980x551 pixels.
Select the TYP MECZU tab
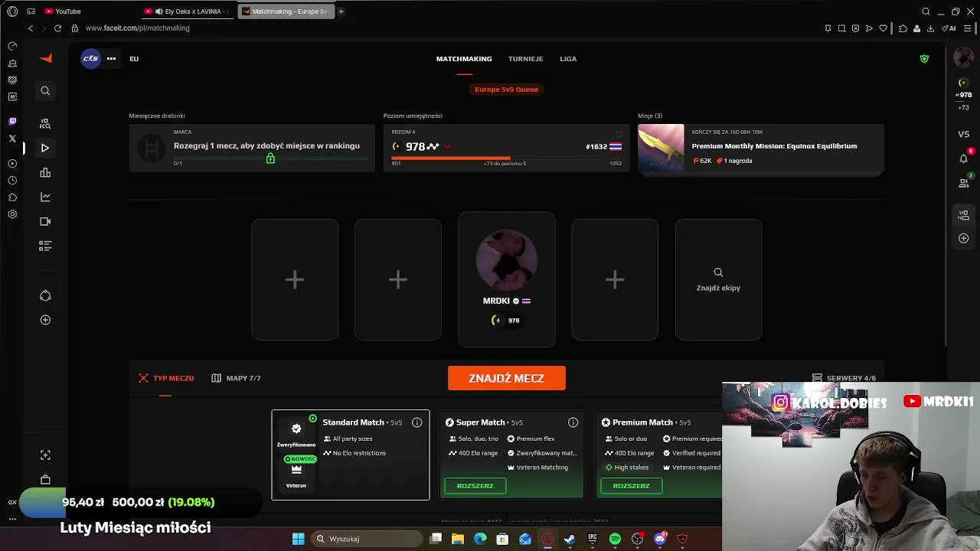click(166, 378)
